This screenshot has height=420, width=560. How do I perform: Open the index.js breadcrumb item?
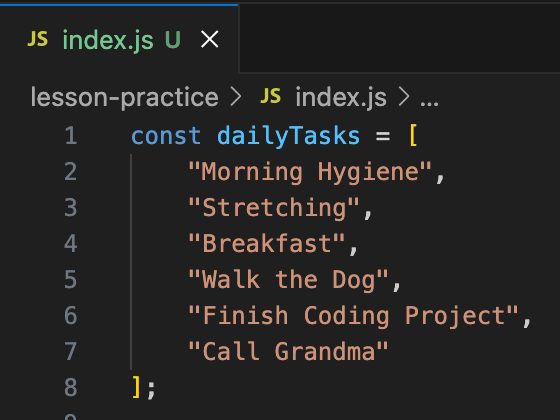point(341,98)
